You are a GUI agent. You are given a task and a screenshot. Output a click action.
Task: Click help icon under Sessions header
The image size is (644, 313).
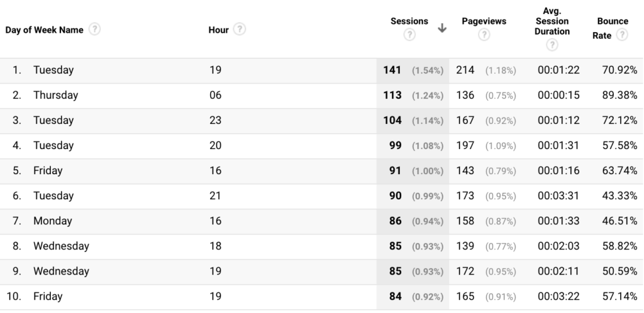click(x=409, y=35)
